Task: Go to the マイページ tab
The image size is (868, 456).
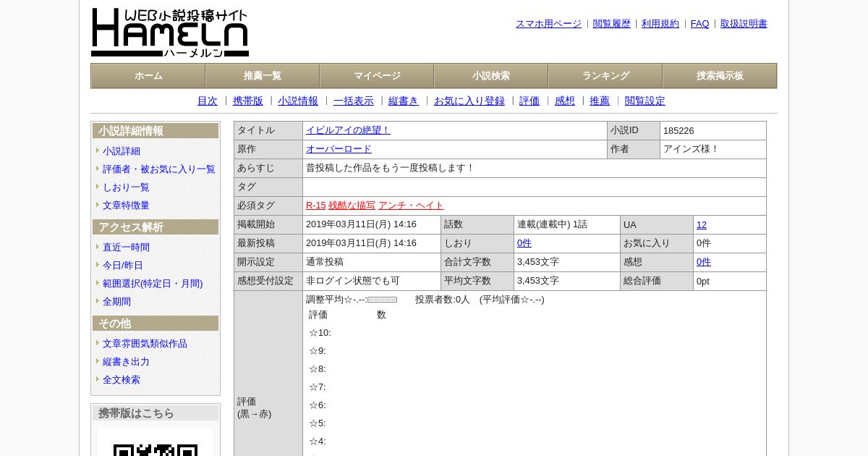Action: [377, 76]
